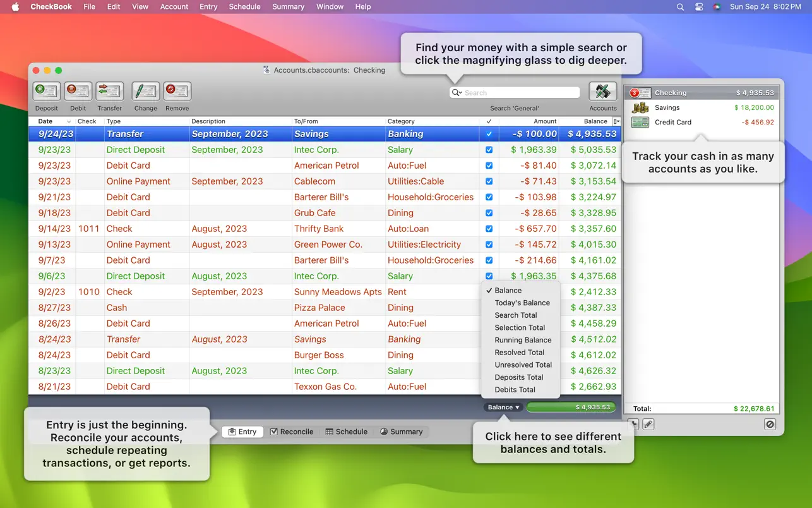Click the document icon in title bar

tap(267, 70)
